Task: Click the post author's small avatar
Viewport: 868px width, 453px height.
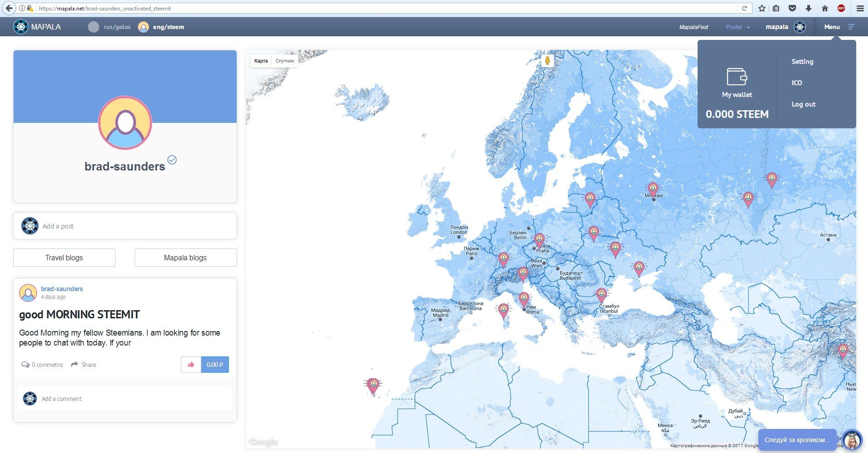Action: [28, 293]
